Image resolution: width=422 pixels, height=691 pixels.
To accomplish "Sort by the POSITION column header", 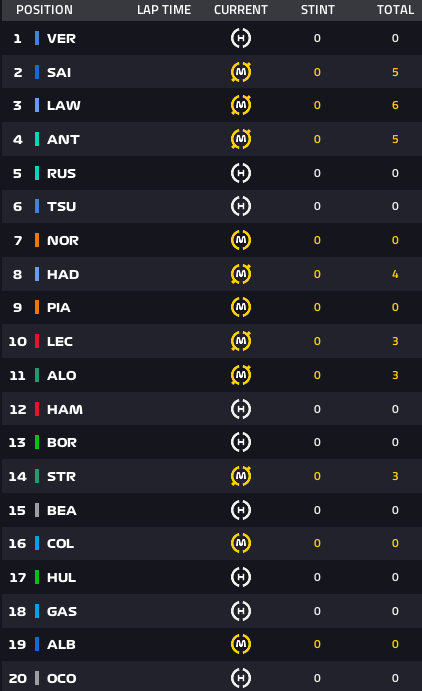I will pos(44,10).
